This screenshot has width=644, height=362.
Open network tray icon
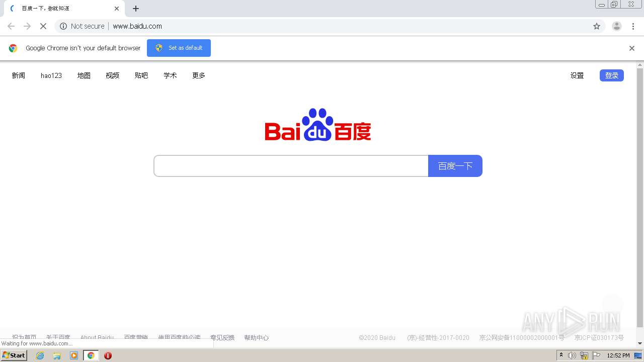click(x=584, y=355)
